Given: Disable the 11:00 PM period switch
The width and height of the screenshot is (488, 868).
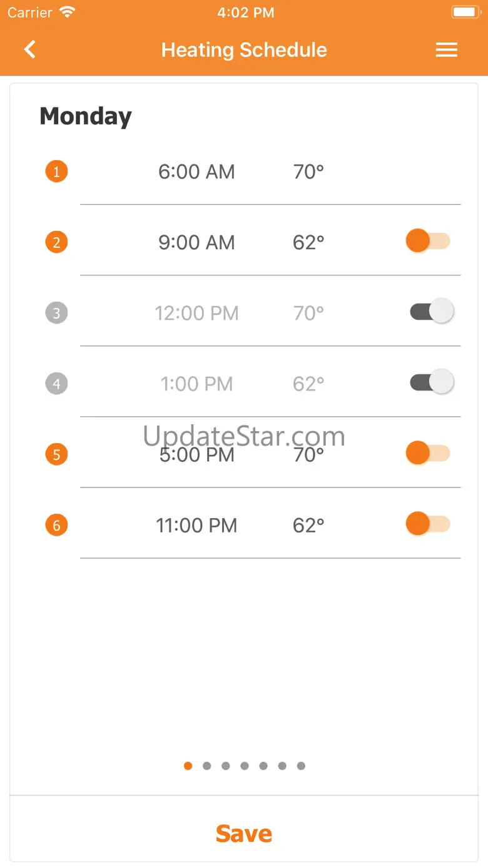Looking at the screenshot, I should pyautogui.click(x=429, y=524).
